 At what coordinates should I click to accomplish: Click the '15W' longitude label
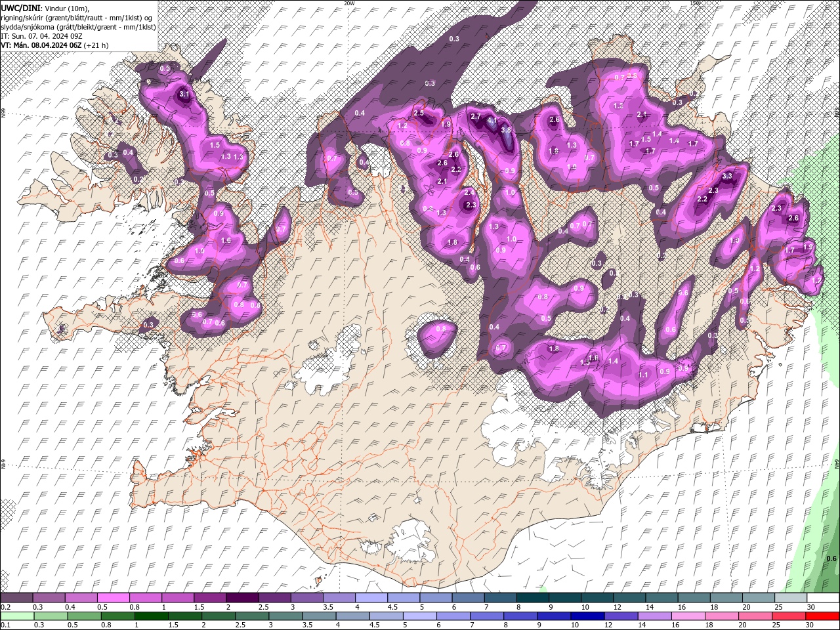696,3
